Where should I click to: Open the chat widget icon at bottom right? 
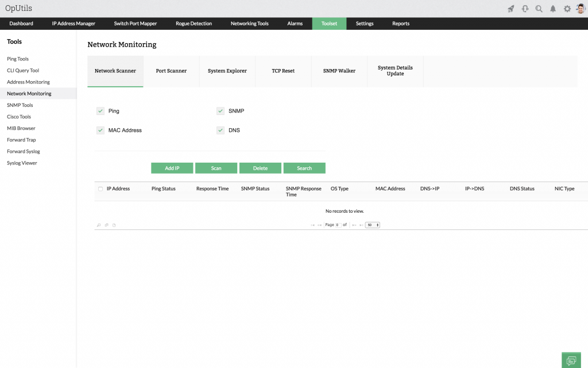point(571,361)
